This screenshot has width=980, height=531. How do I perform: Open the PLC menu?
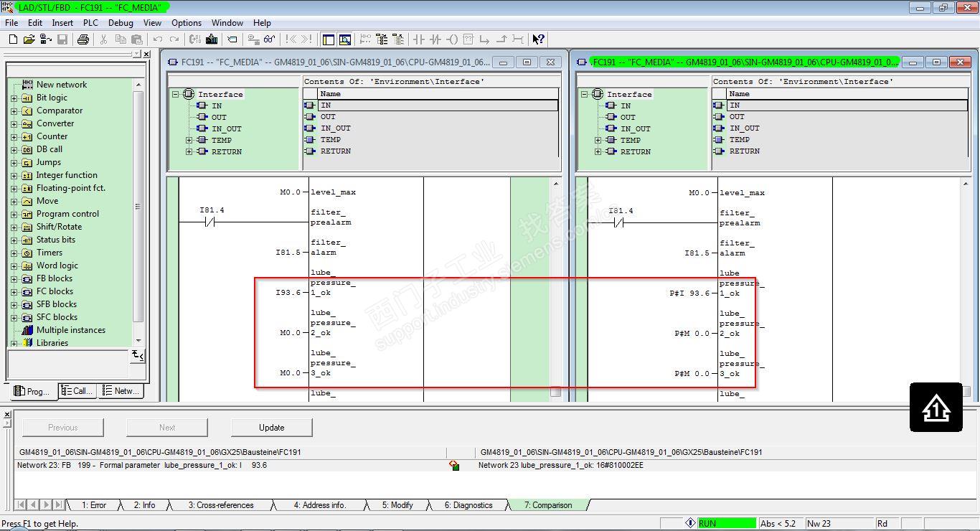(90, 23)
